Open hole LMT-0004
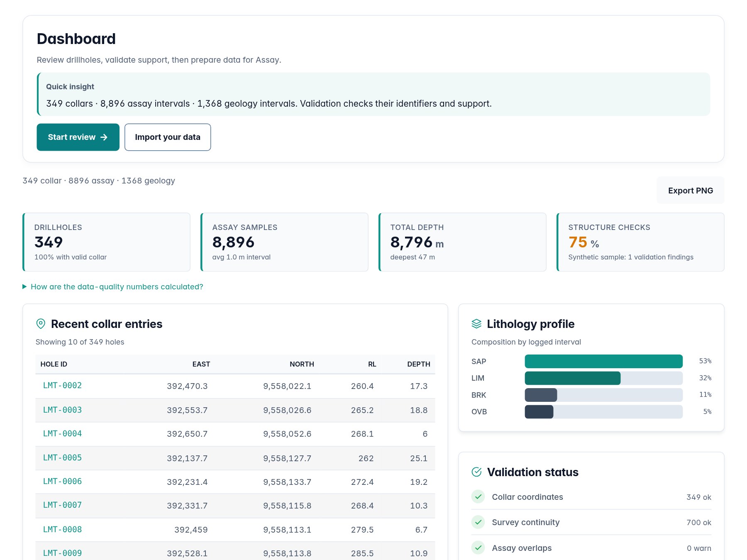Screen dimensions: 747x560 [62, 434]
